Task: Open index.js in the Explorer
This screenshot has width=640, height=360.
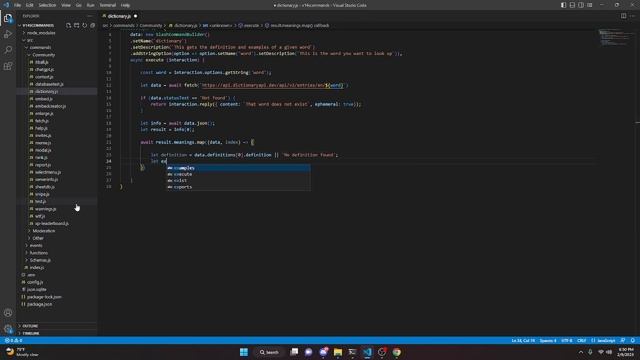Action: (37, 267)
